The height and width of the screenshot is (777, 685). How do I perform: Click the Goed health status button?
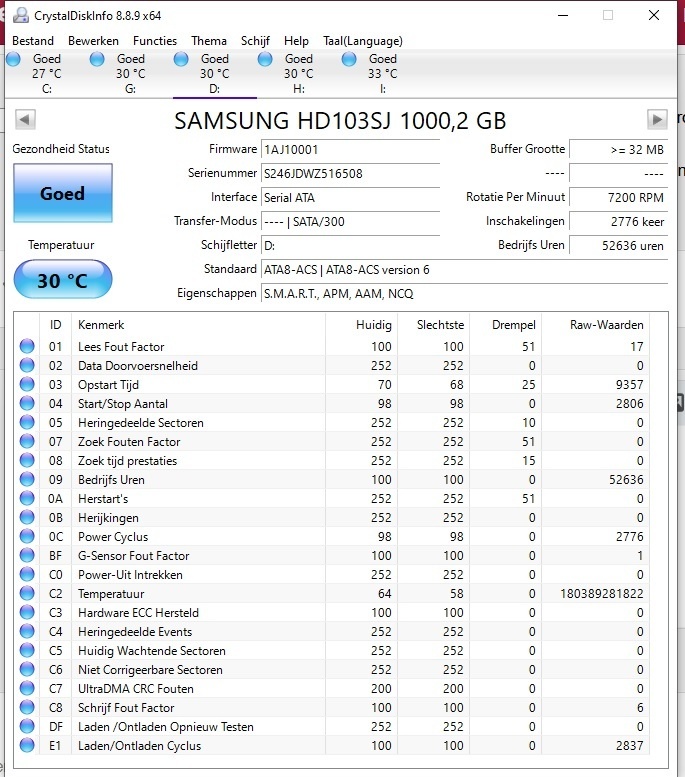(63, 193)
